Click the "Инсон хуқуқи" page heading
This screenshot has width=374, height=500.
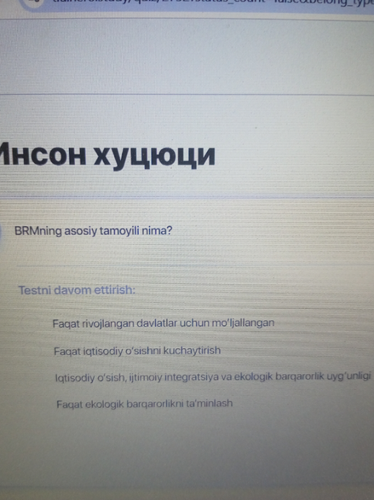tap(107, 156)
